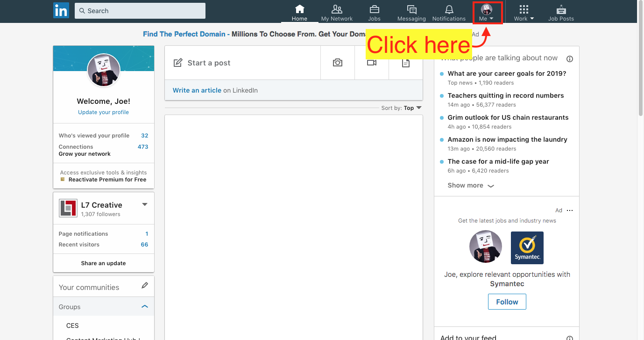Click the camera icon to add photo
The height and width of the screenshot is (340, 644).
338,63
